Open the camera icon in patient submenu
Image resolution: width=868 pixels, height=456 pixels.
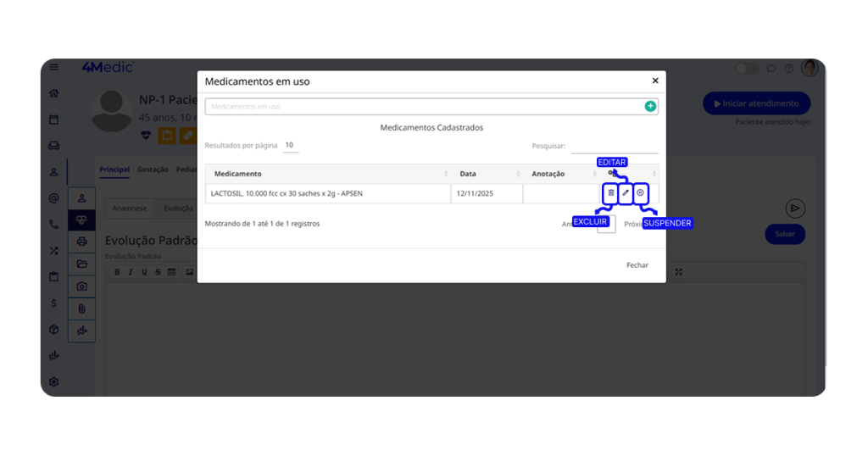tap(82, 286)
